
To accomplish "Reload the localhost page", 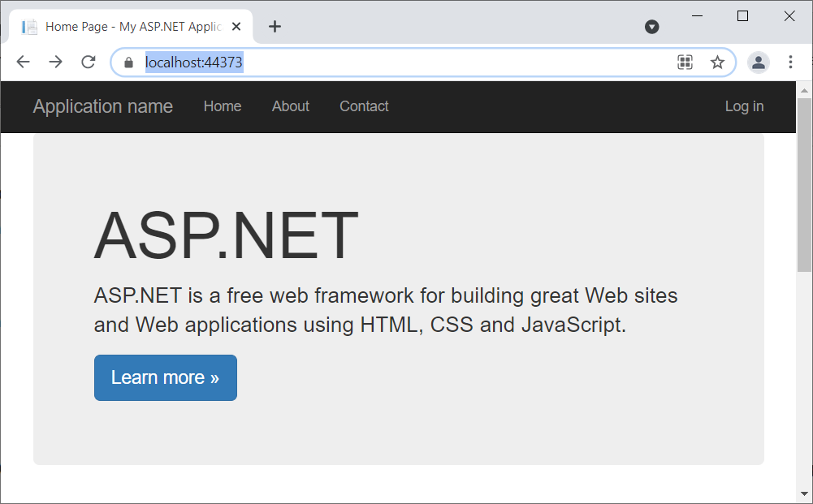I will 89,62.
